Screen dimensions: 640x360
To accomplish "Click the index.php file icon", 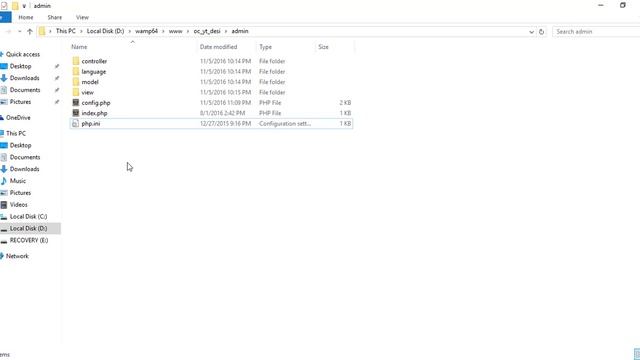I will [x=76, y=113].
